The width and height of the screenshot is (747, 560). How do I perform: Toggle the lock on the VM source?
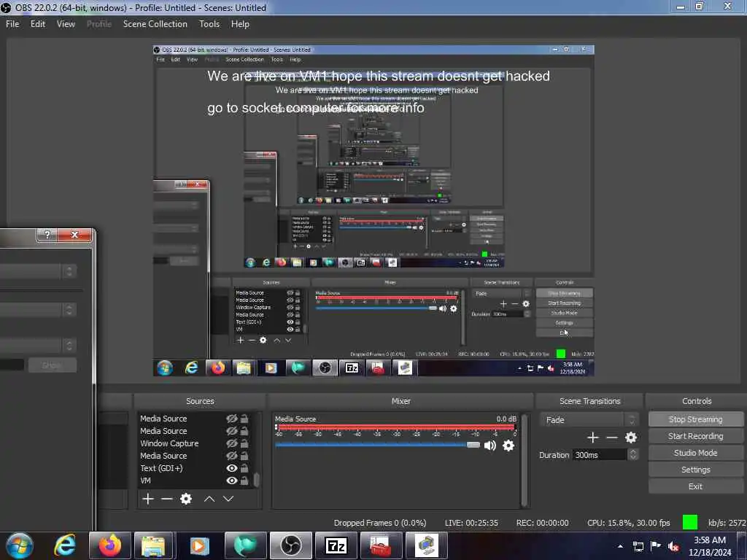tap(244, 481)
